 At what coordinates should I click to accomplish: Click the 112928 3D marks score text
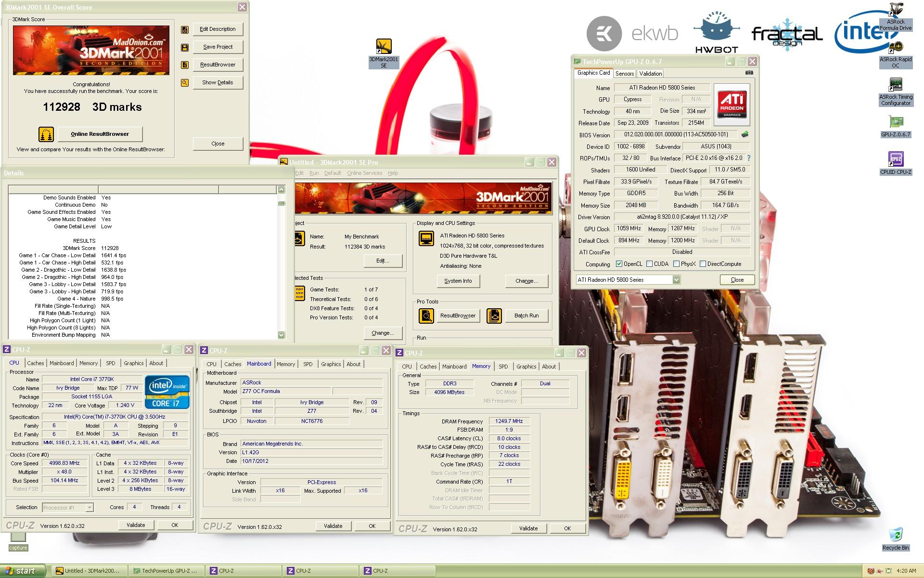point(92,107)
